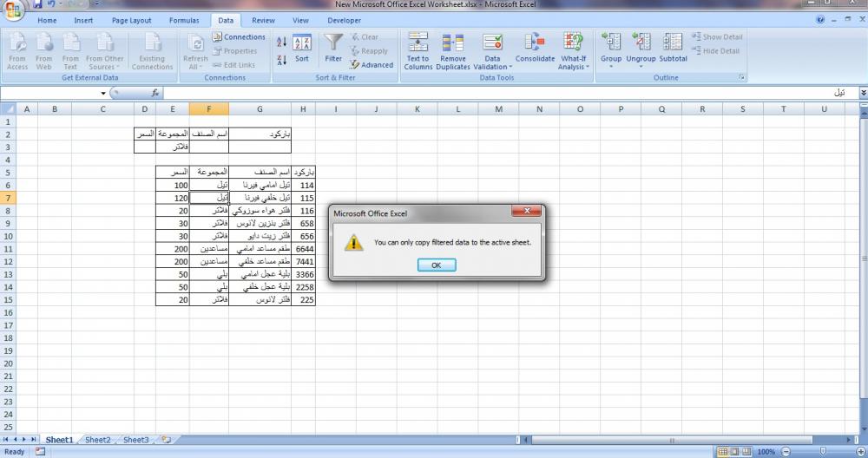
Task: Import data From Access
Action: click(17, 51)
